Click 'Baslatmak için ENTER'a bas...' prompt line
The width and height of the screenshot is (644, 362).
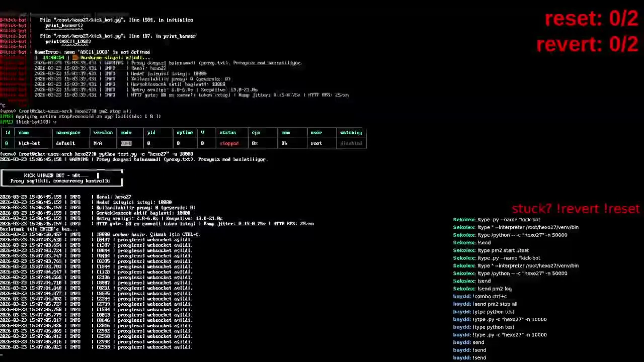point(39,229)
